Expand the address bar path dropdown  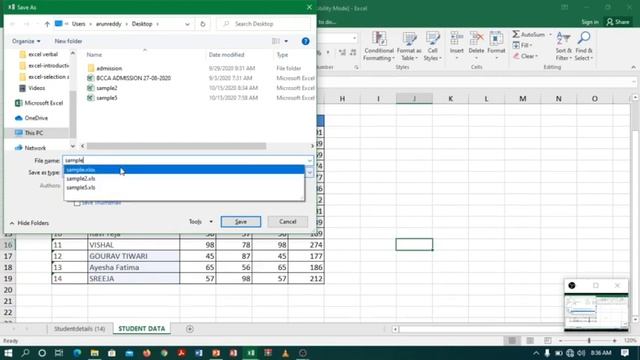187,24
